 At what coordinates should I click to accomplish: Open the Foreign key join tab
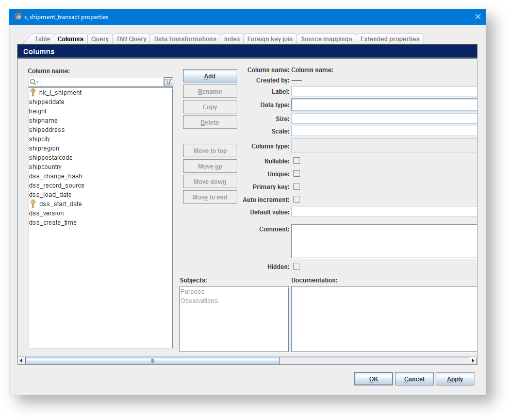pyautogui.click(x=270, y=39)
